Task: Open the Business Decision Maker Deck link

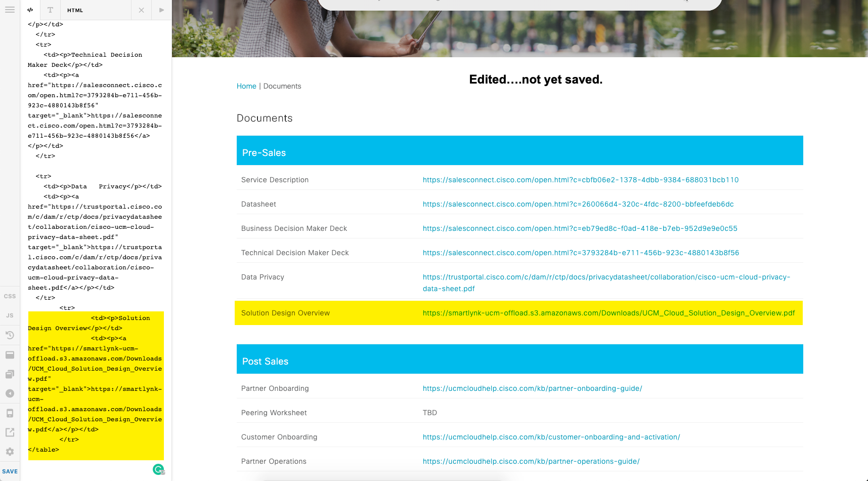Action: [x=580, y=228]
